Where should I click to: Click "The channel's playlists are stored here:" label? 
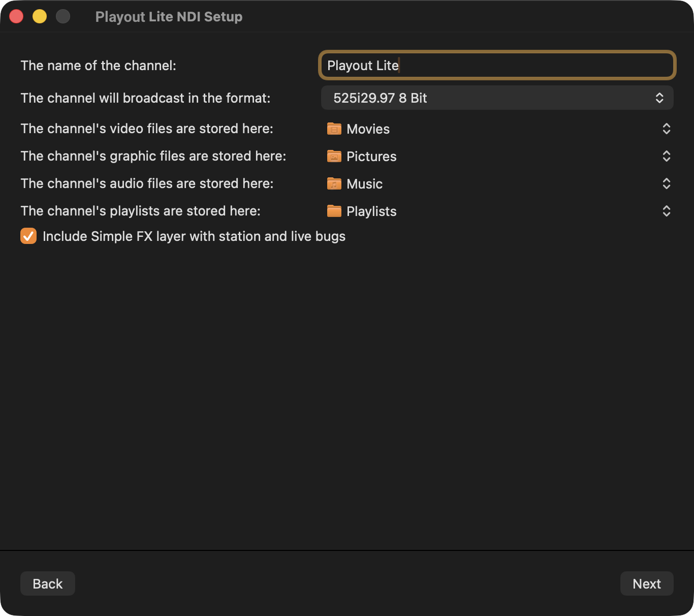point(141,211)
